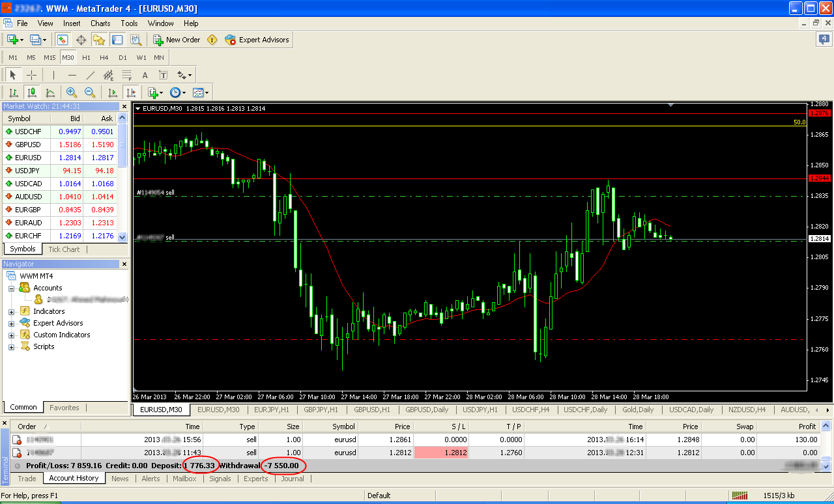Open the Strategy Tester icon

(x=136, y=40)
